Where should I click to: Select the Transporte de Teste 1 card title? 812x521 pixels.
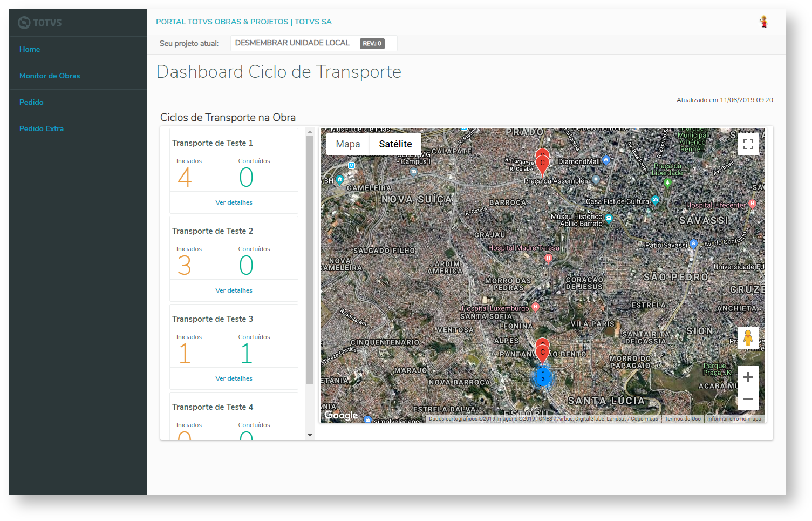pos(213,143)
